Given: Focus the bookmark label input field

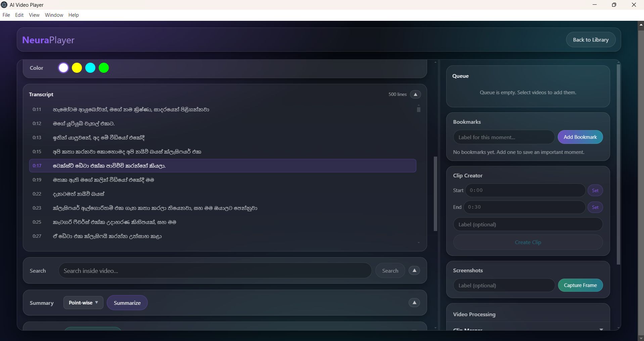Looking at the screenshot, I should pos(504,137).
